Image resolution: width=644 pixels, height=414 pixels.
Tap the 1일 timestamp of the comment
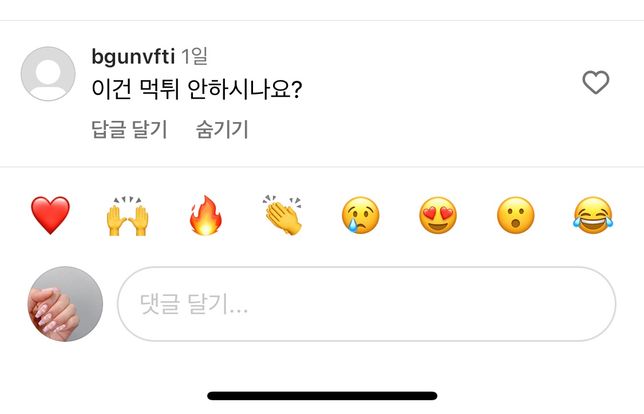(x=195, y=56)
